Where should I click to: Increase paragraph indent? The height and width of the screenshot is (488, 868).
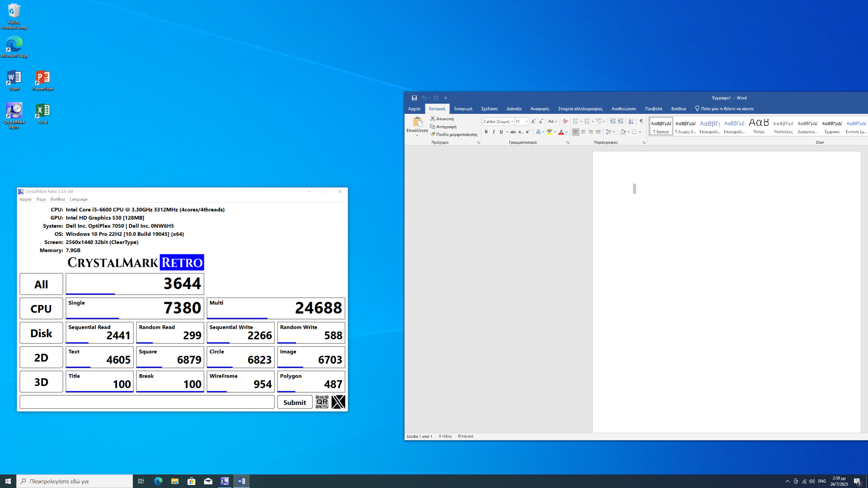tap(621, 122)
